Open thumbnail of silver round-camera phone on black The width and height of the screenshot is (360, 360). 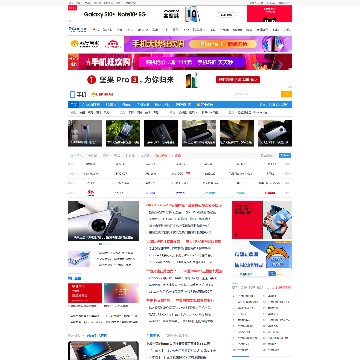tap(275, 133)
